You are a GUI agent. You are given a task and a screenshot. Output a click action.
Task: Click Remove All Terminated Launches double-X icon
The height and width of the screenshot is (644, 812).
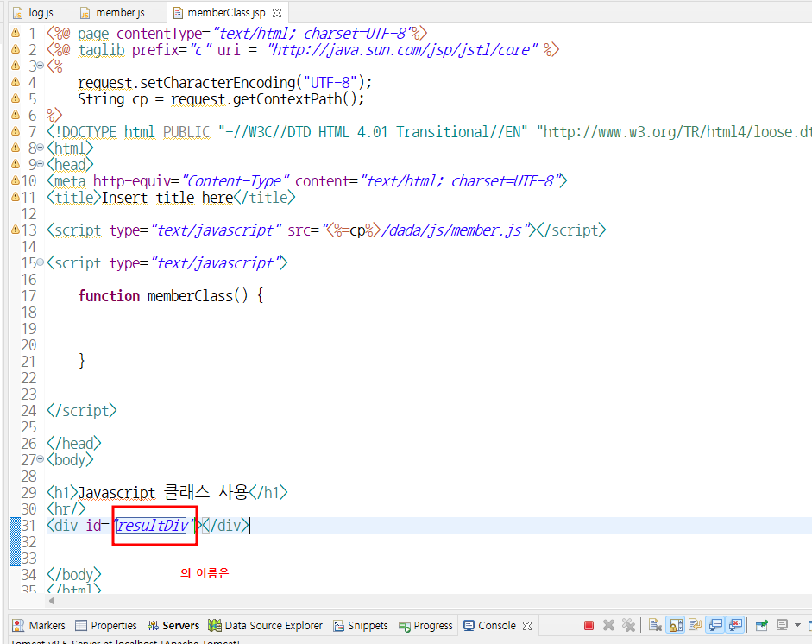click(x=628, y=625)
